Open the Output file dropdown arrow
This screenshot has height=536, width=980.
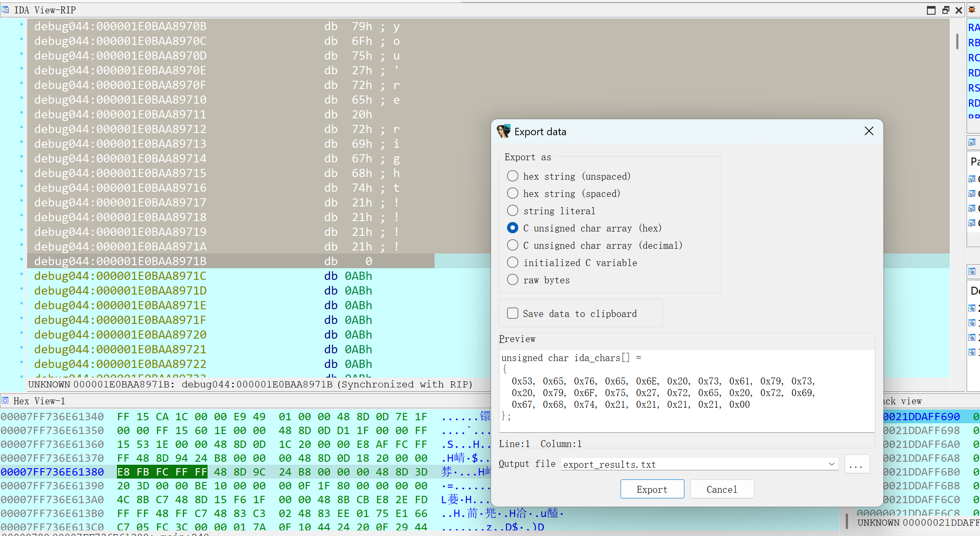pos(831,464)
